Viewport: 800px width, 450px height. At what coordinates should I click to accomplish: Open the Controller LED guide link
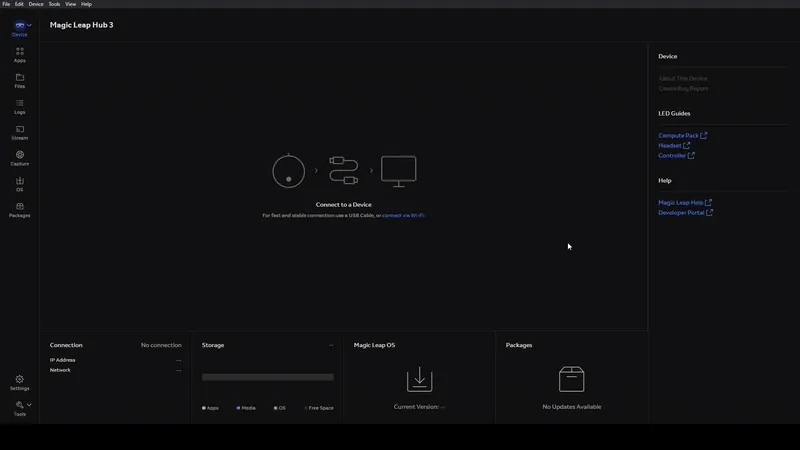671,156
